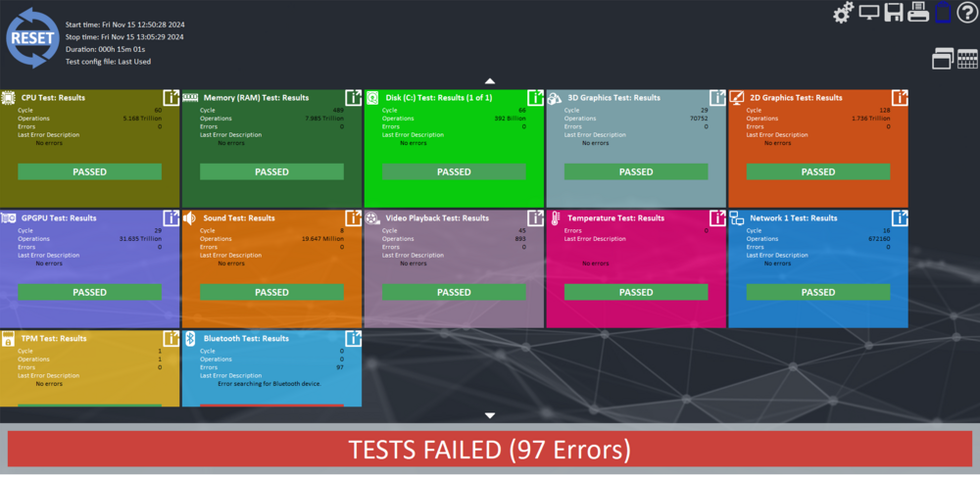Click the 672160 operations value

coord(879,239)
